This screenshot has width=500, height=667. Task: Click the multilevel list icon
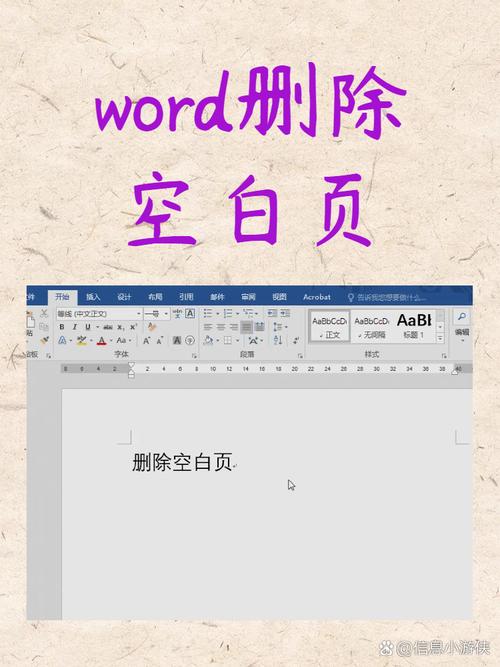click(x=248, y=314)
